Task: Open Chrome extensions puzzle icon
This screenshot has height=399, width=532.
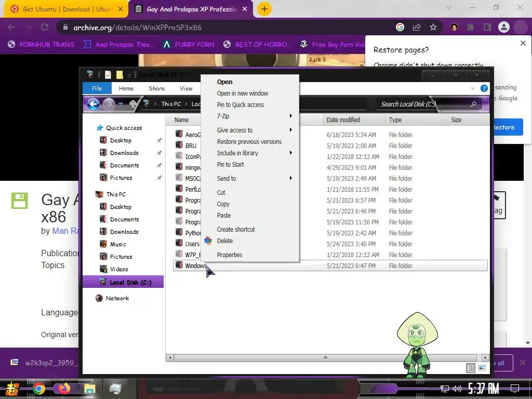Action: point(470,28)
